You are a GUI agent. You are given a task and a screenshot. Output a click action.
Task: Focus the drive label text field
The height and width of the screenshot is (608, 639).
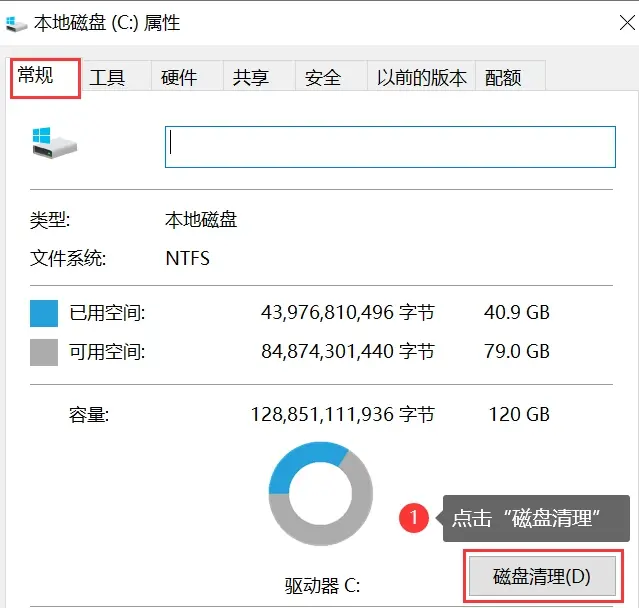point(390,147)
